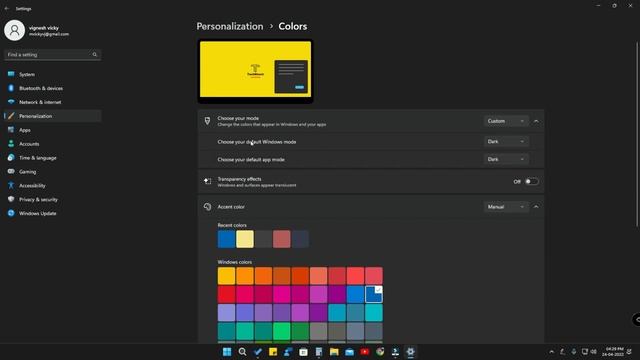Turn on Transparency effects switch

(531, 182)
